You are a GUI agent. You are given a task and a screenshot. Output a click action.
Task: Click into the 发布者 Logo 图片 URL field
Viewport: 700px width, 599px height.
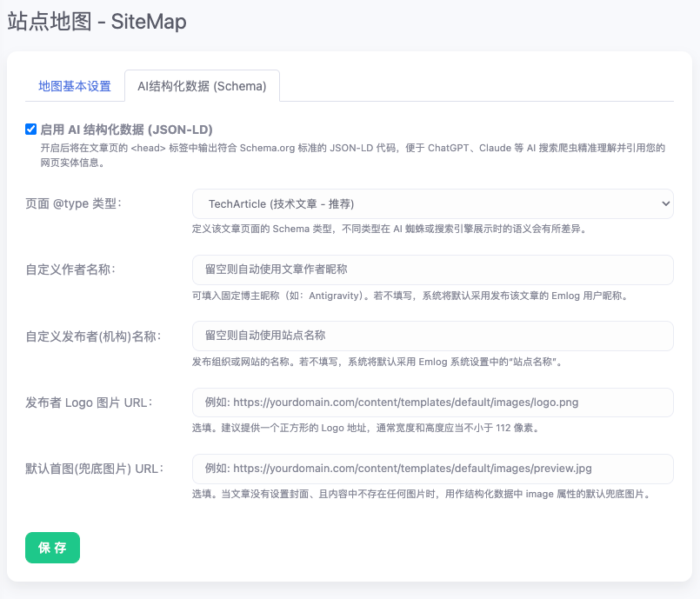[432, 403]
